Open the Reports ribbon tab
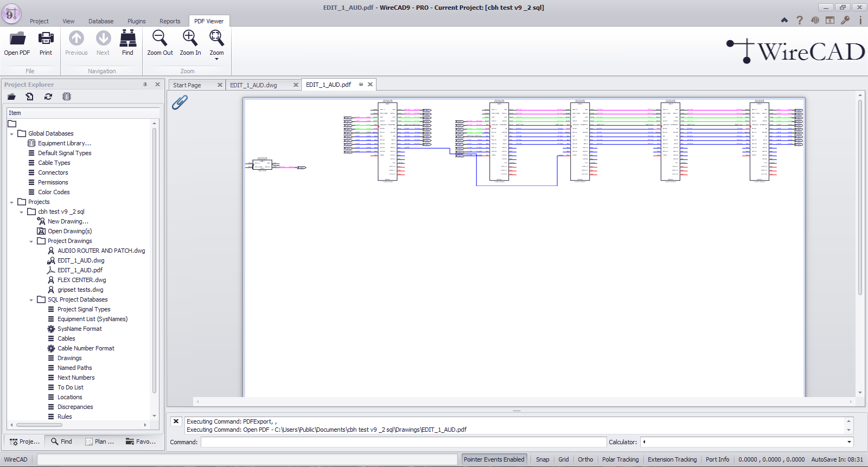The height and width of the screenshot is (467, 868). point(170,21)
